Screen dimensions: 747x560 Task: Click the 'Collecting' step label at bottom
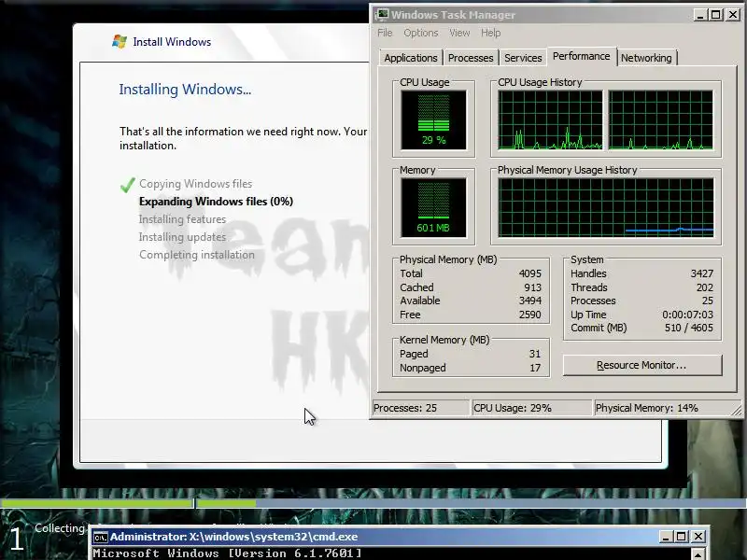(x=60, y=528)
